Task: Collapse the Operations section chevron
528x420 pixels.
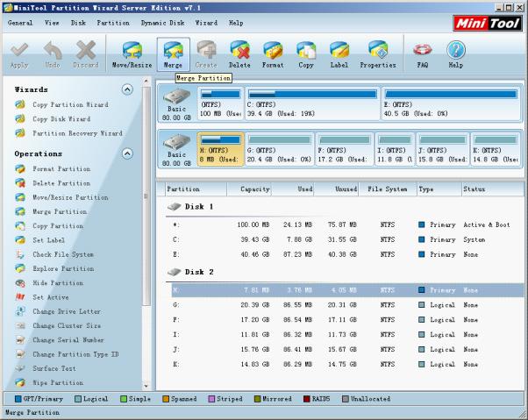Action: point(127,153)
